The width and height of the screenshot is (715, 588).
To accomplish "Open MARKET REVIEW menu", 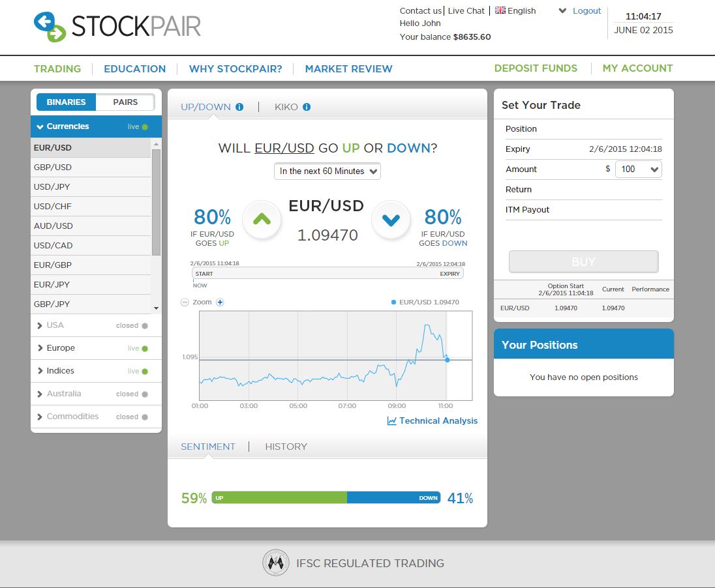I will pyautogui.click(x=349, y=69).
